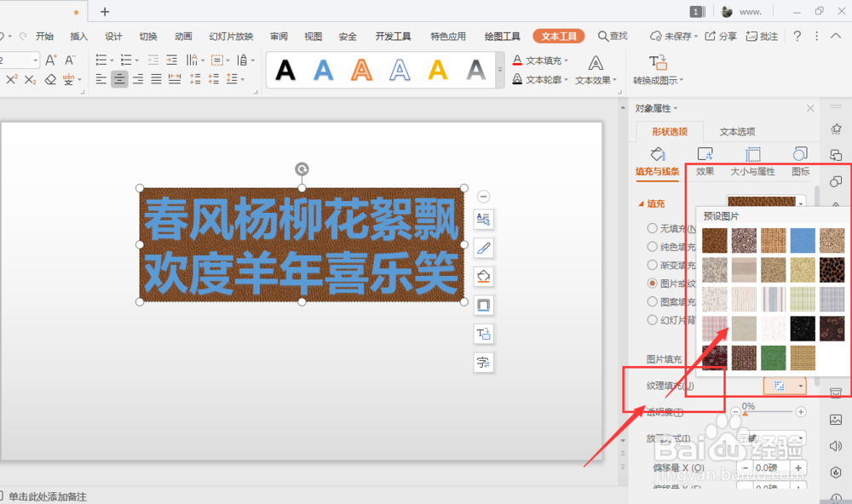
Task: Click the distributed alignment icon
Action: [x=175, y=79]
